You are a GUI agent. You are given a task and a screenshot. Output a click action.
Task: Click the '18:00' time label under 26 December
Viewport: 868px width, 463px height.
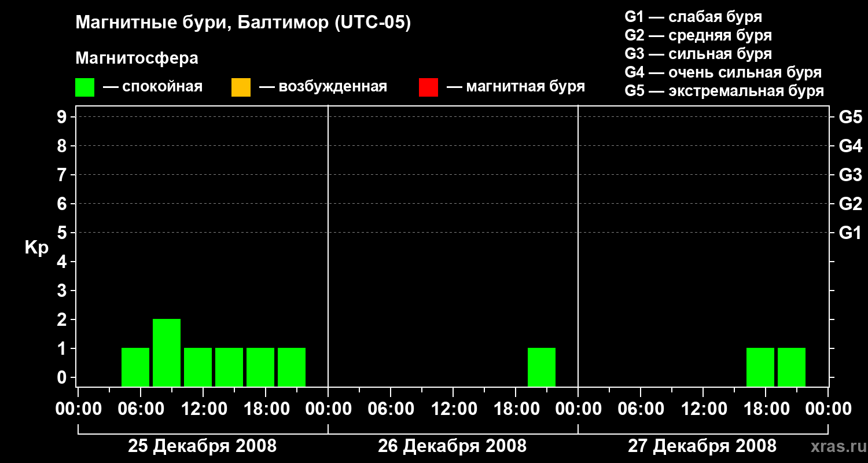(516, 409)
